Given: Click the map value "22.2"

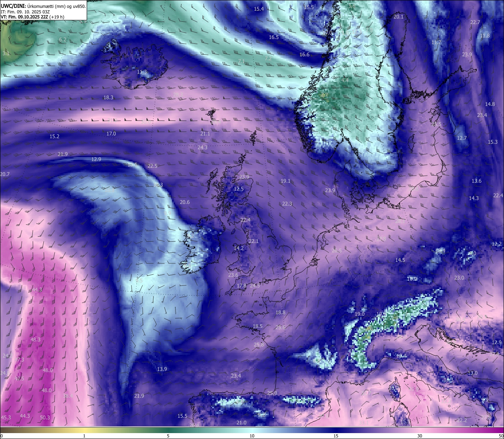Looking at the screenshot, I should point(462,420).
